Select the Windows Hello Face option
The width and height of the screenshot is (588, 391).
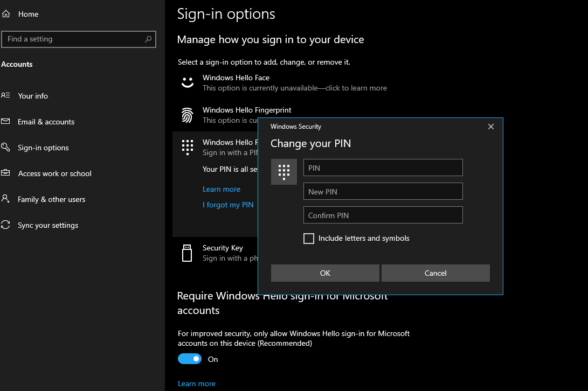pyautogui.click(x=283, y=82)
